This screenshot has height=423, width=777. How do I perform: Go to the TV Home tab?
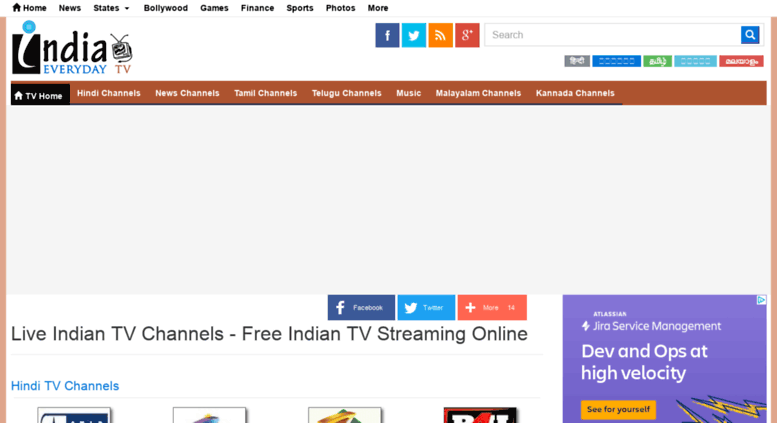coord(39,95)
